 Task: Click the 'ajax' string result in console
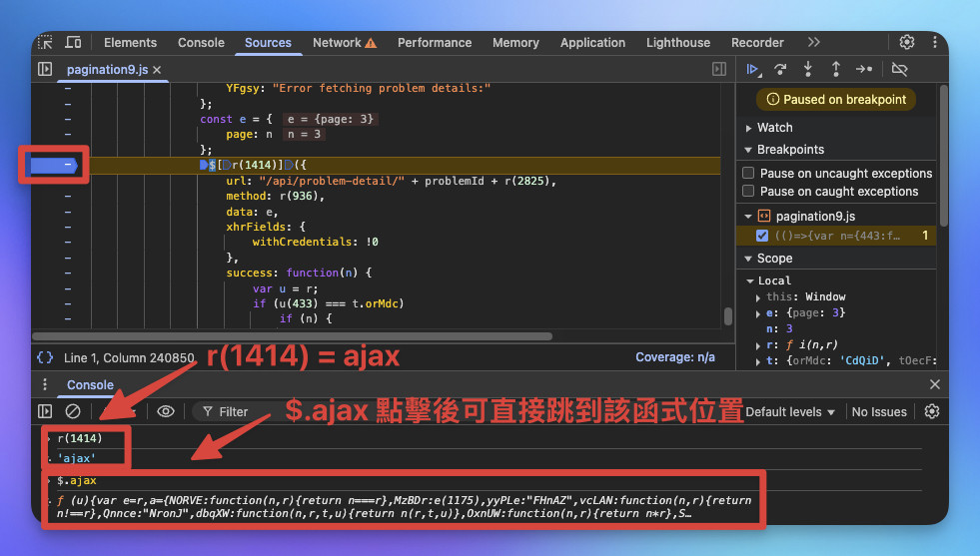click(77, 458)
